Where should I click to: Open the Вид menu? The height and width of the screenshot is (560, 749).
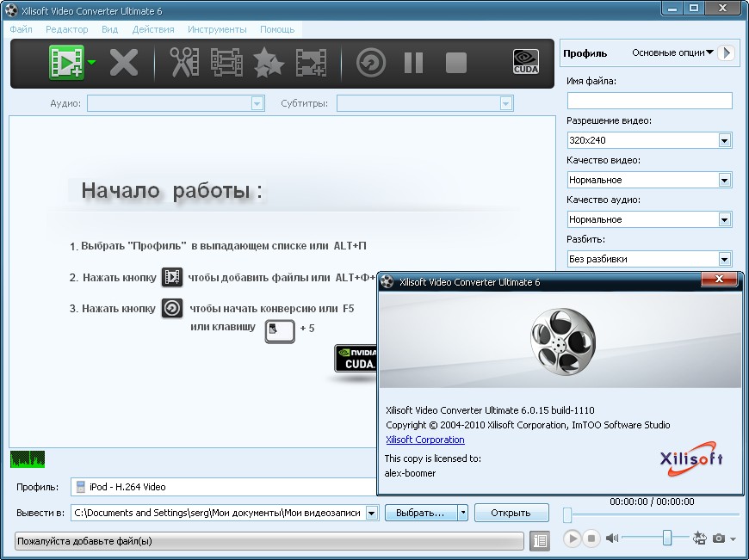pos(110,29)
